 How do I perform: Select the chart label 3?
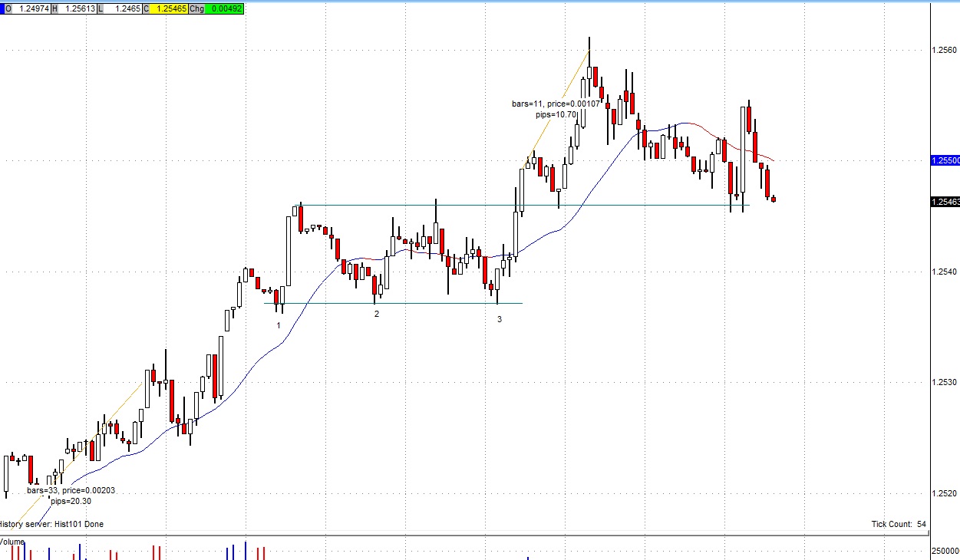pos(500,319)
